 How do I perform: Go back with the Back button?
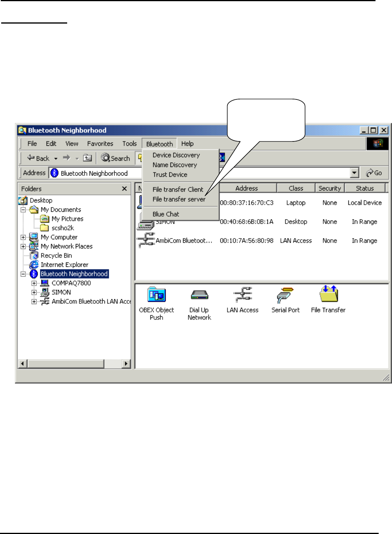pyautogui.click(x=38, y=158)
